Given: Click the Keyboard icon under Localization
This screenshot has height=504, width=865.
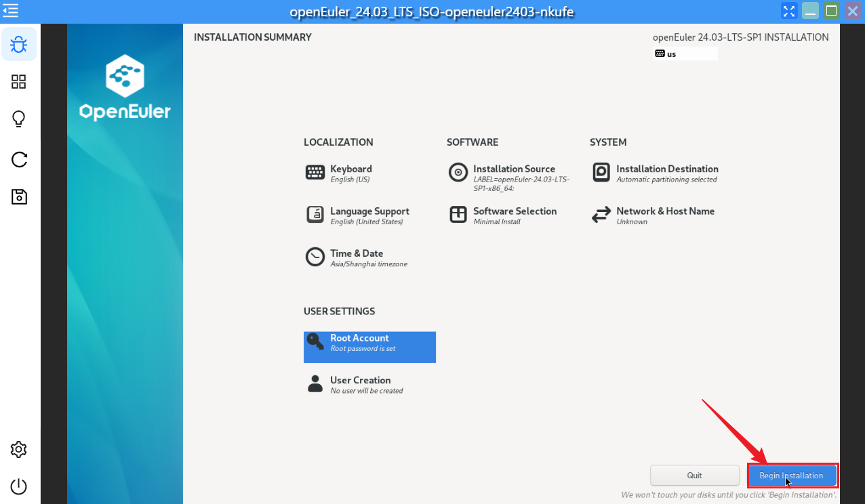Looking at the screenshot, I should pyautogui.click(x=315, y=173).
